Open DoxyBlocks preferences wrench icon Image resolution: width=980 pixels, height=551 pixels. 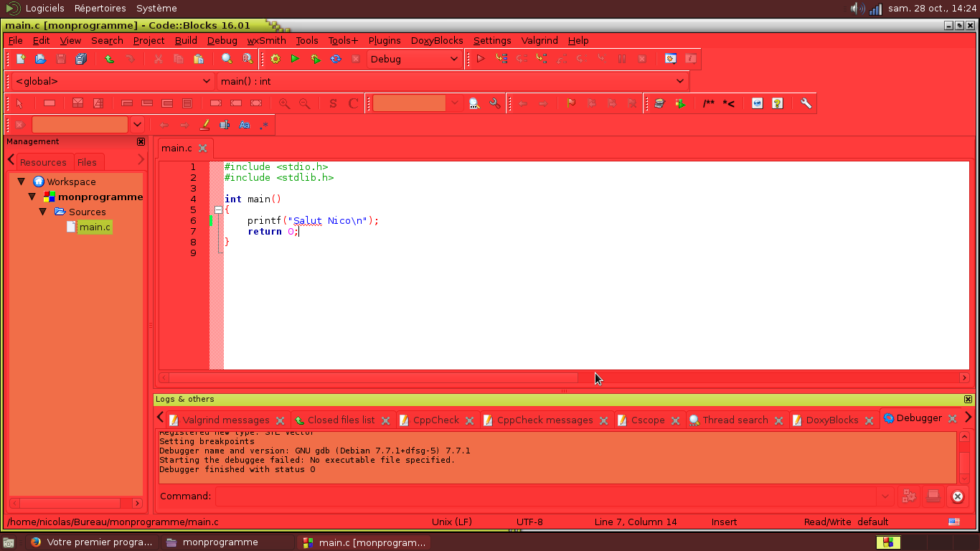click(x=806, y=103)
